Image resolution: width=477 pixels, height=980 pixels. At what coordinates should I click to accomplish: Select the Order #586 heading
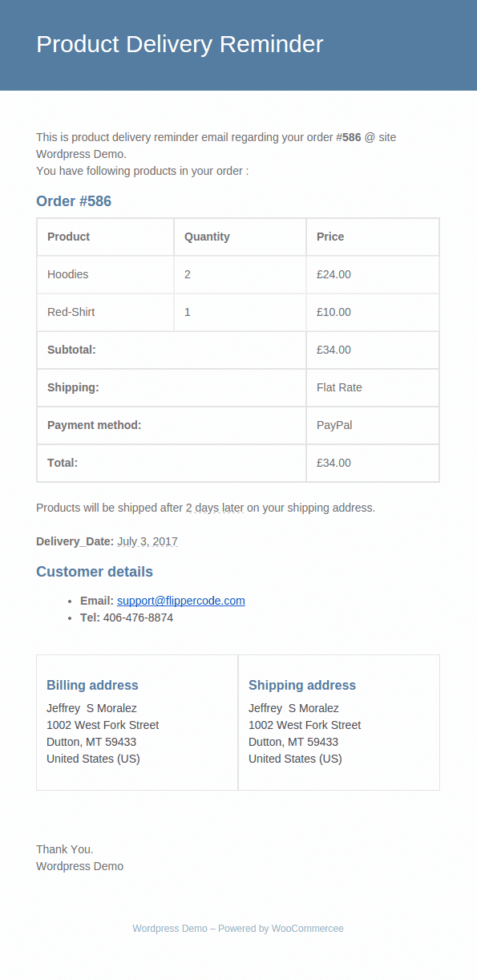pyautogui.click(x=74, y=201)
